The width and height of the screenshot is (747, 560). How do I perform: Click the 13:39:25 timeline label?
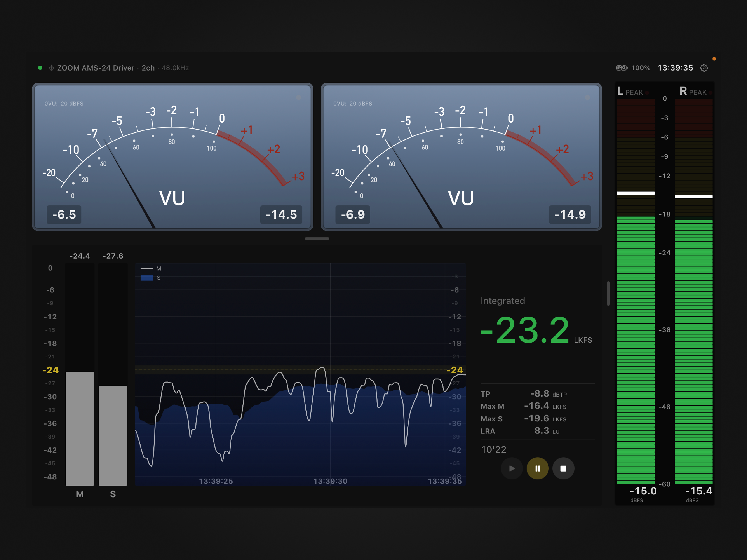[x=216, y=481]
